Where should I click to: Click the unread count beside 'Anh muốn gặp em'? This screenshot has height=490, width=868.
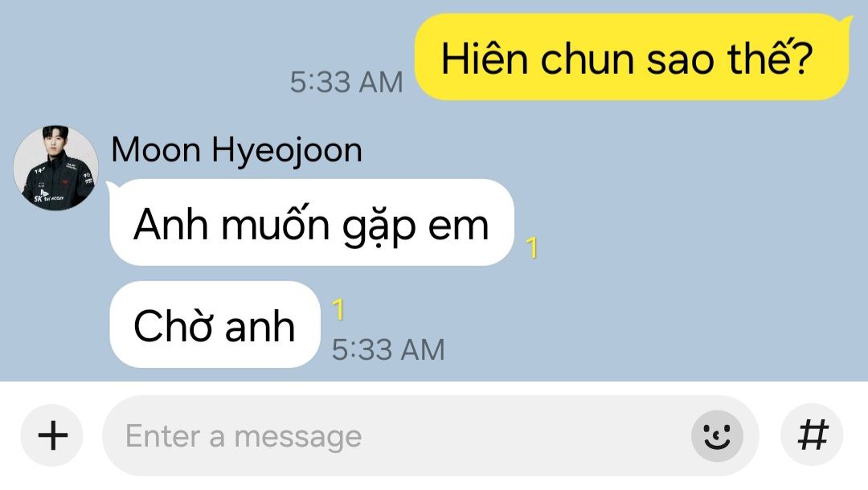point(531,247)
